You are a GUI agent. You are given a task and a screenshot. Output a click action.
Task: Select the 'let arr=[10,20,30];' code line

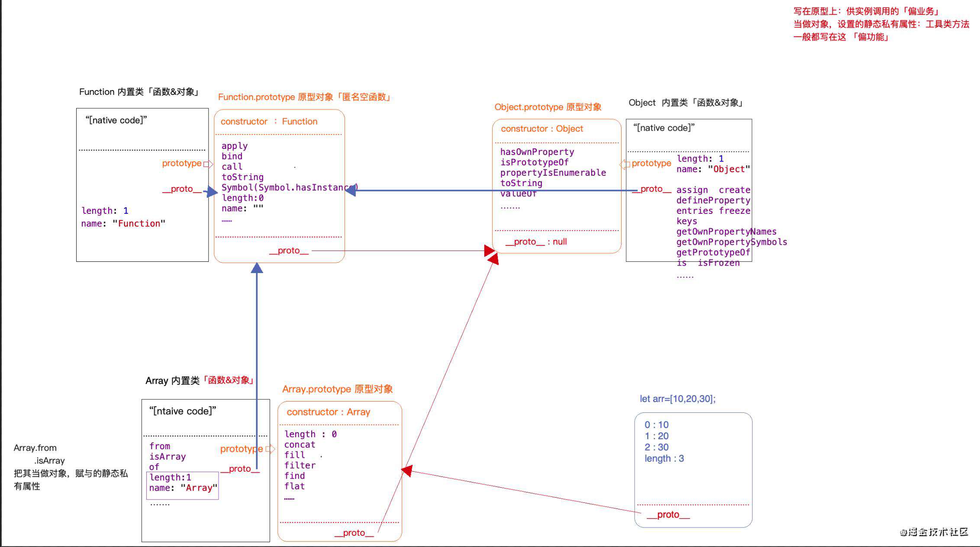tap(677, 399)
